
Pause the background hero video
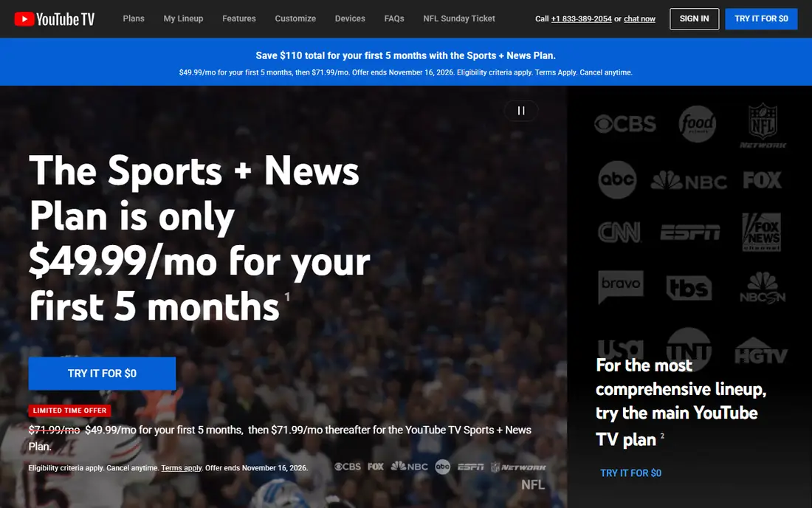(521, 110)
